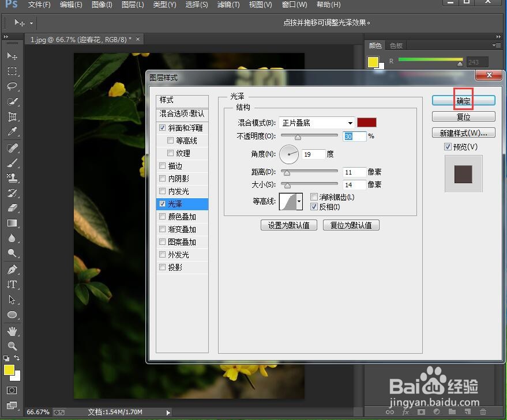Select the Crop tool
This screenshot has width=507, height=420.
(x=12, y=116)
